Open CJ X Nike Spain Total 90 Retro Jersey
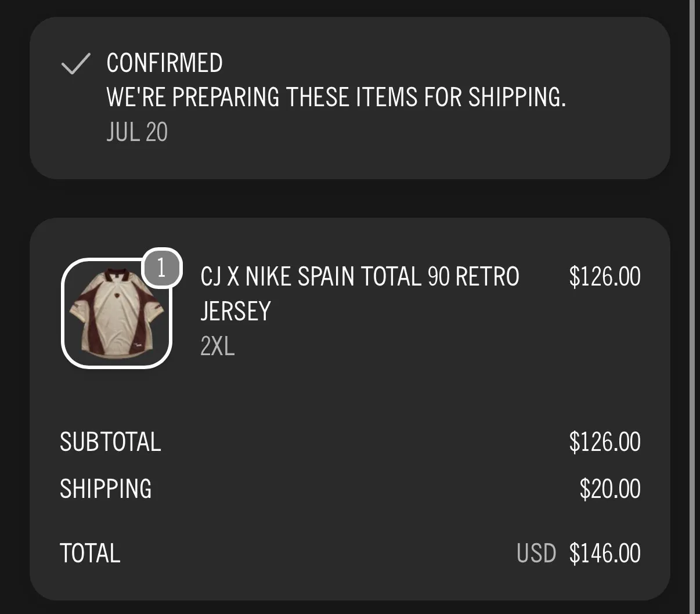 coord(360,294)
